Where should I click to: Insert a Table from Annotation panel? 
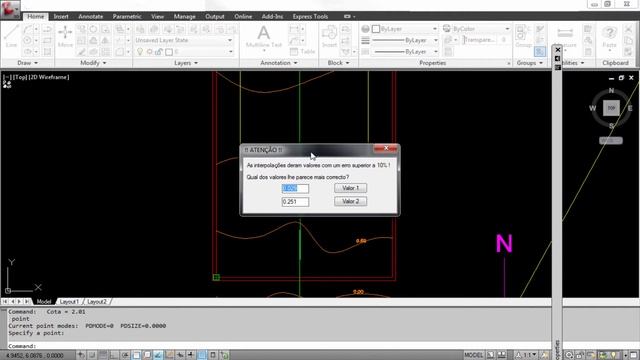click(x=302, y=52)
